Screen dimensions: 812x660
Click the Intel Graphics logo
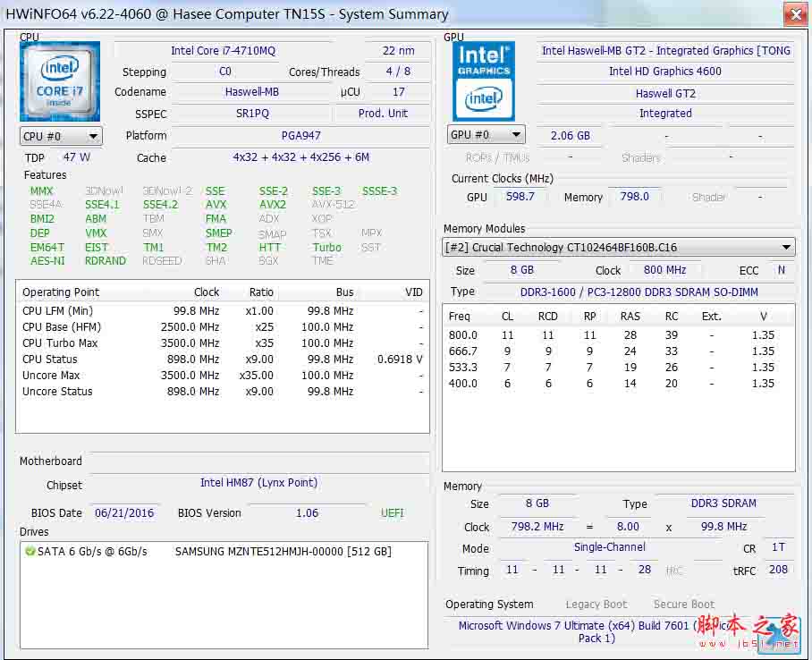[484, 81]
